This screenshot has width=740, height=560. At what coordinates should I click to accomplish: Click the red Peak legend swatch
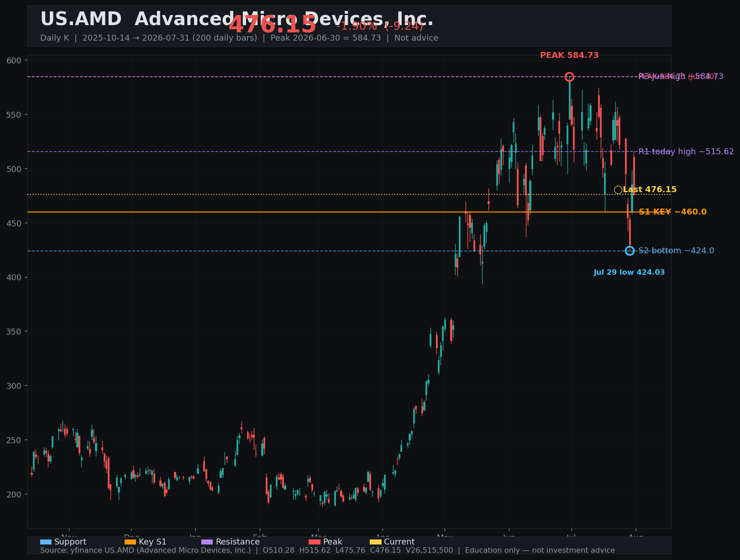pyautogui.click(x=315, y=542)
